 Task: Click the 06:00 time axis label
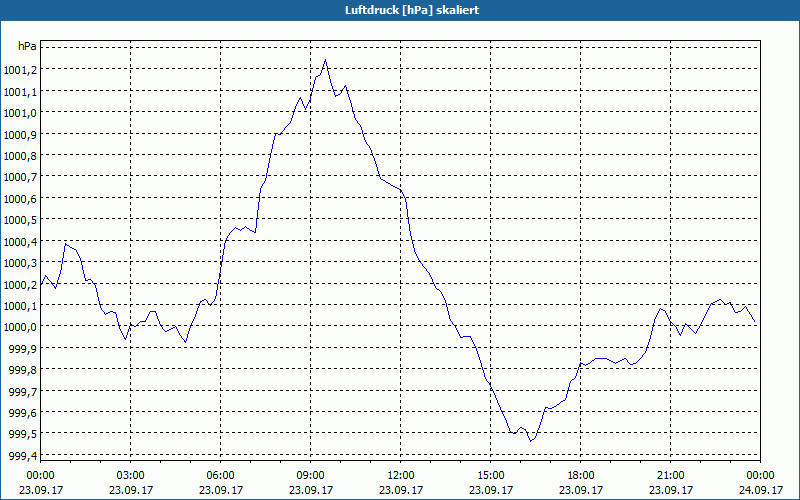click(x=220, y=476)
